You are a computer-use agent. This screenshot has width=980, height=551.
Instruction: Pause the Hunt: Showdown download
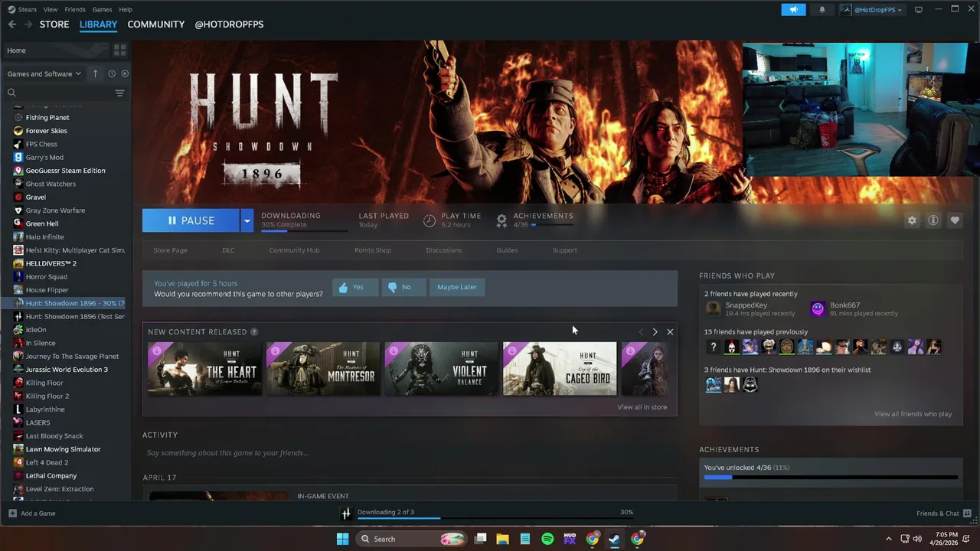191,220
